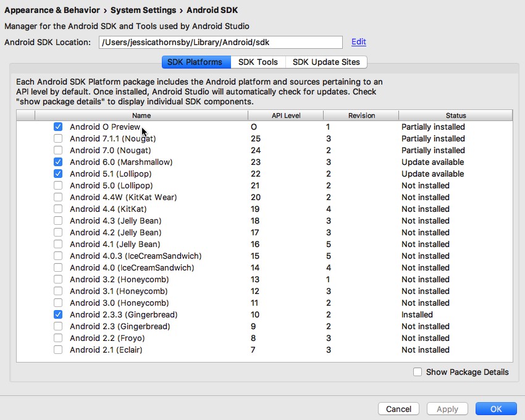Check the Android 3.2 (Honeycomb) checkbox
525x420 pixels.
pyautogui.click(x=58, y=279)
